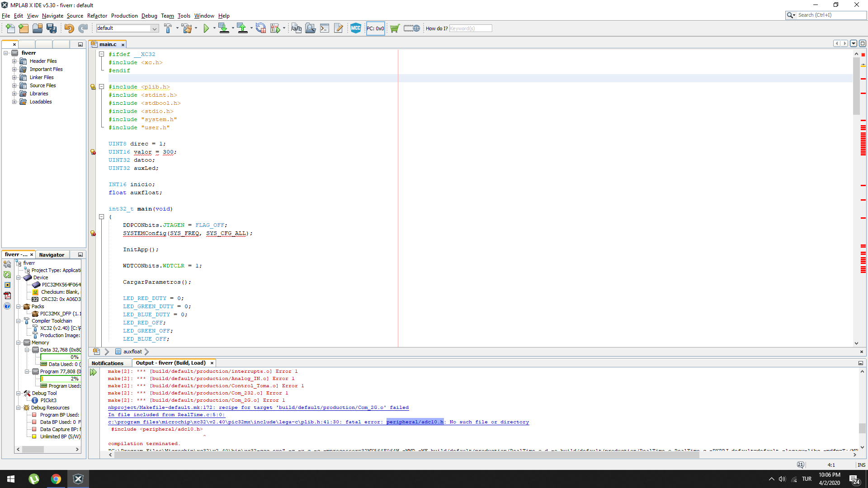Viewport: 868px width, 488px height.
Task: Save all files with disk icon
Action: (52, 28)
